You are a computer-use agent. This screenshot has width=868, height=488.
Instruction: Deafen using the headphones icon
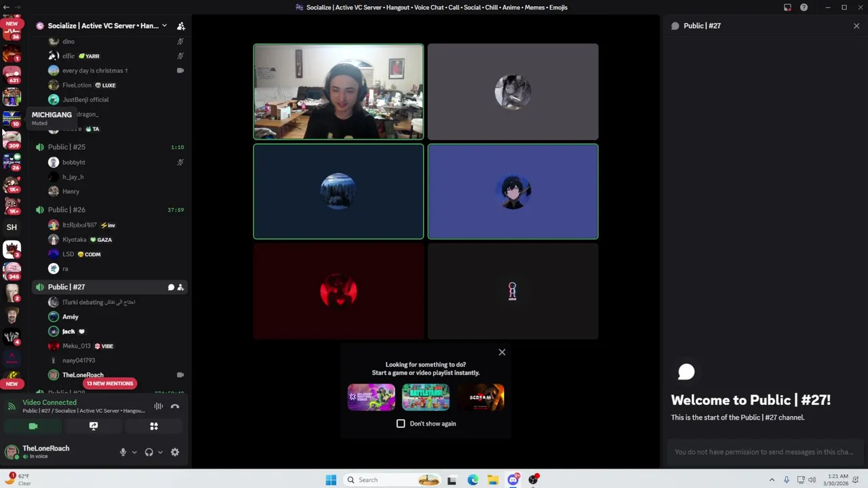149,452
